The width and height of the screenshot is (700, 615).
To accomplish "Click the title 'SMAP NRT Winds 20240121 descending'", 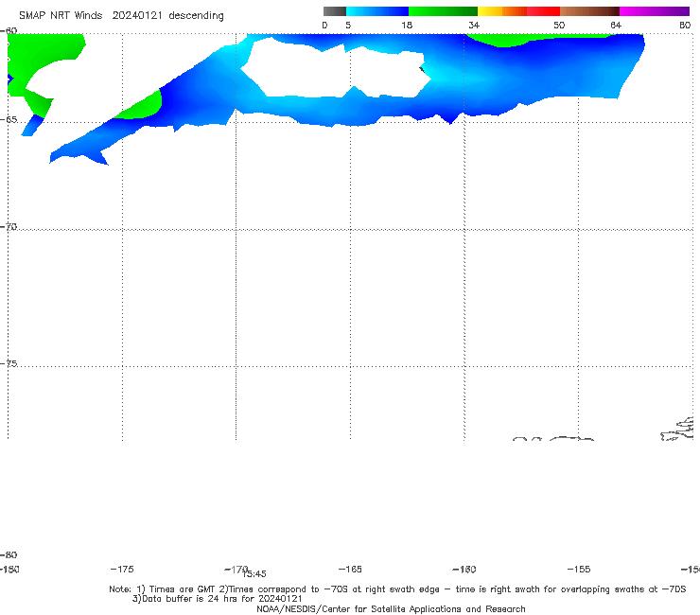I will click(121, 15).
